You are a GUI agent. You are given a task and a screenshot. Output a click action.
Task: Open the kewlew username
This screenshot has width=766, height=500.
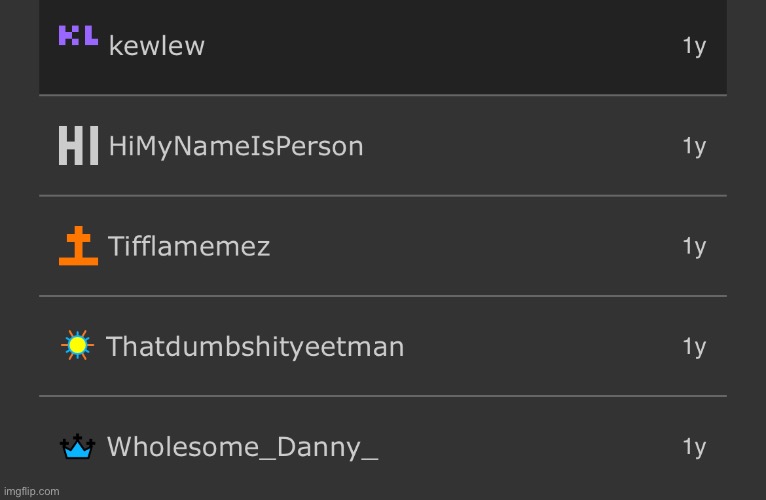[x=156, y=46]
